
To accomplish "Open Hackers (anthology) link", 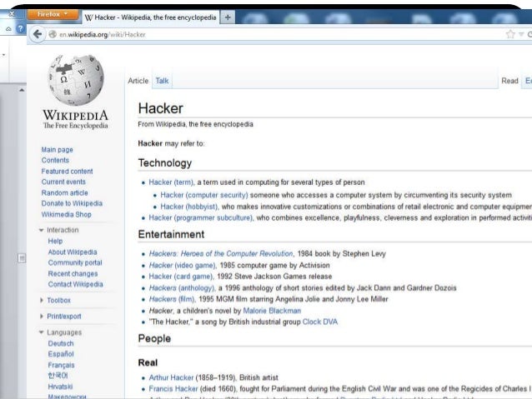I will click(x=182, y=288).
